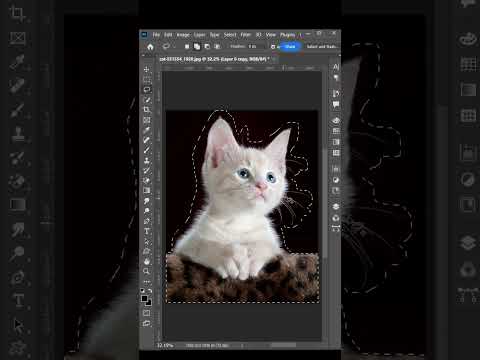This screenshot has width=480, height=360.
Task: Swap foreground and background colors
Action: tap(150, 291)
